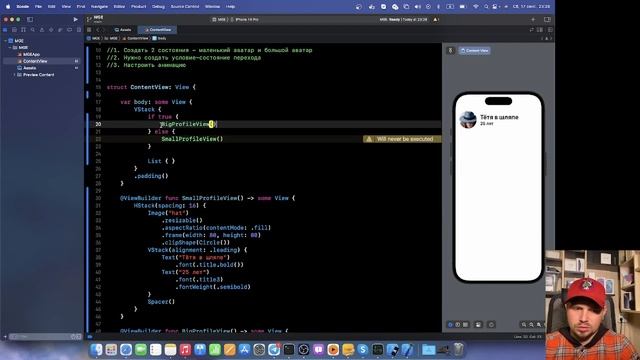Click SmallProfileView() call on line 22
640x360 pixels.
coord(192,139)
